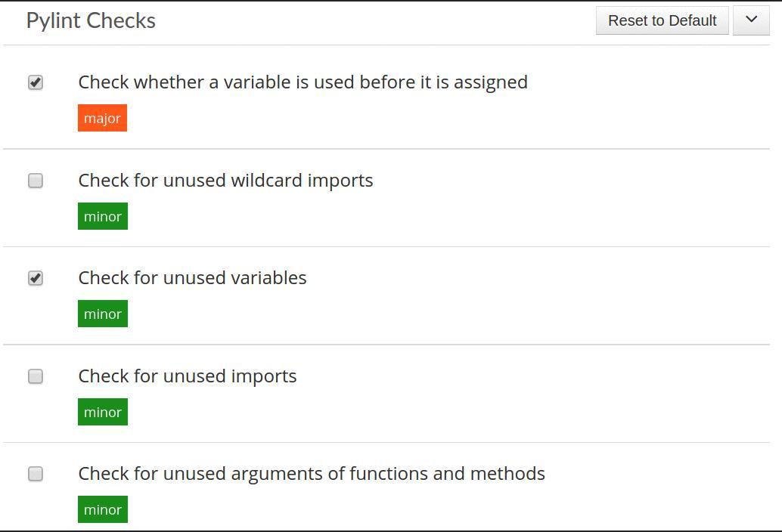Screen dimensions: 782x532
Task: Click 'Check for unused arguments of functions' text
Action: (312, 473)
